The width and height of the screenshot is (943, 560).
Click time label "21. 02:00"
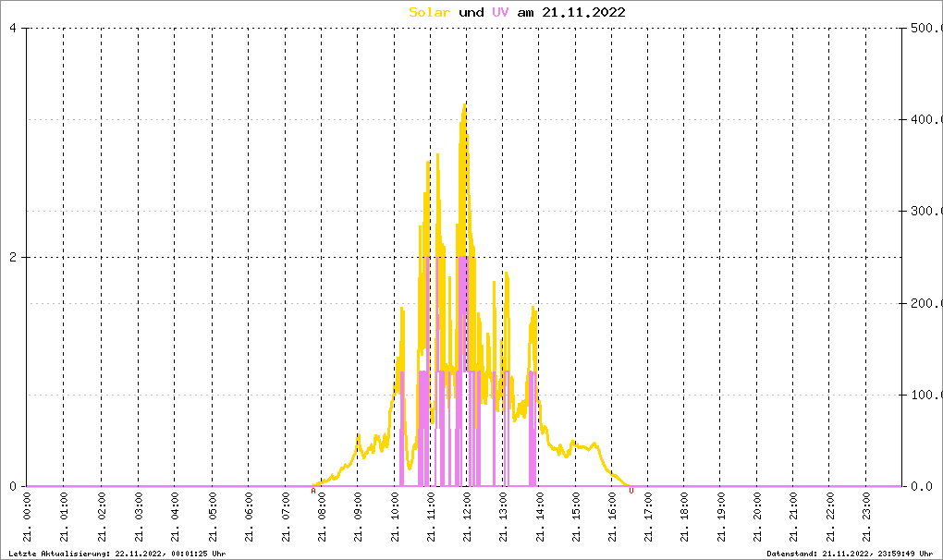tap(101, 517)
